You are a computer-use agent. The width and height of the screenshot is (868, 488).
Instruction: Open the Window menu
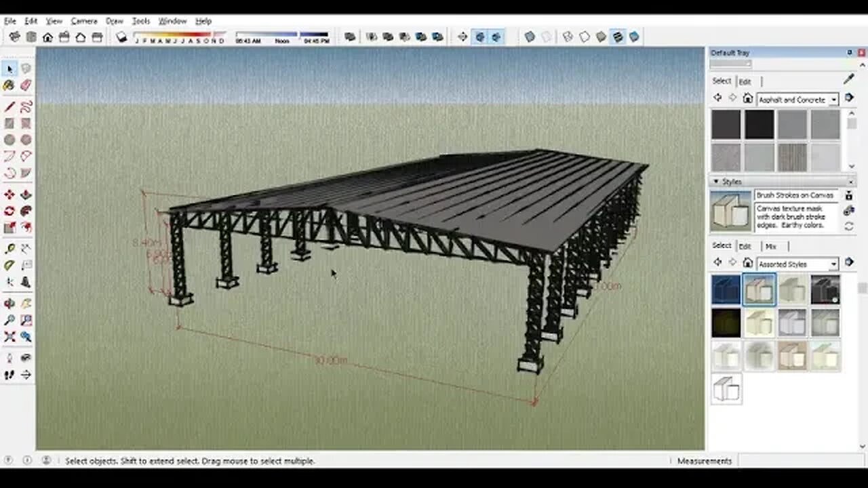pos(173,21)
